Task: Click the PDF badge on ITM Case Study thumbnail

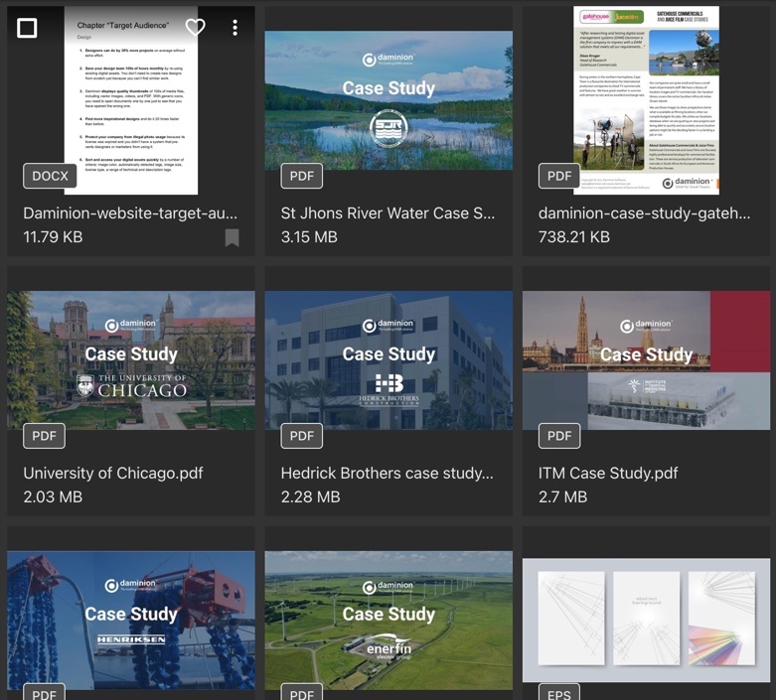Action: coord(559,436)
